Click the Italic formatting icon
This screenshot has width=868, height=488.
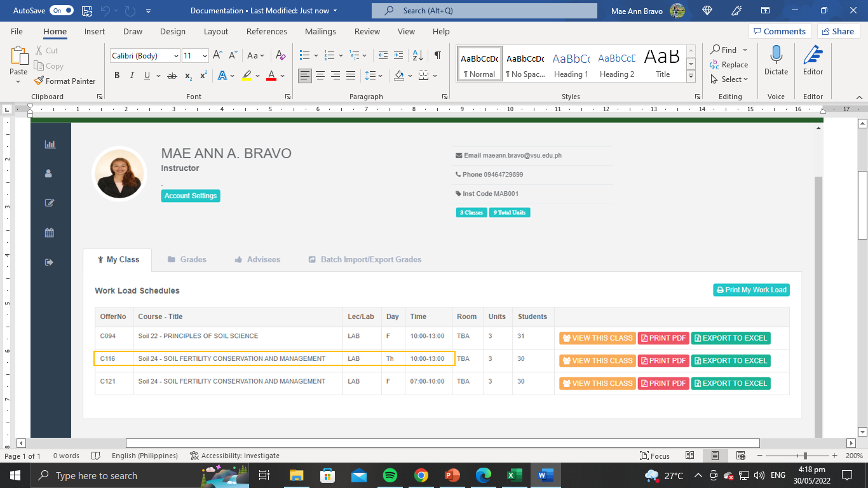click(x=132, y=76)
